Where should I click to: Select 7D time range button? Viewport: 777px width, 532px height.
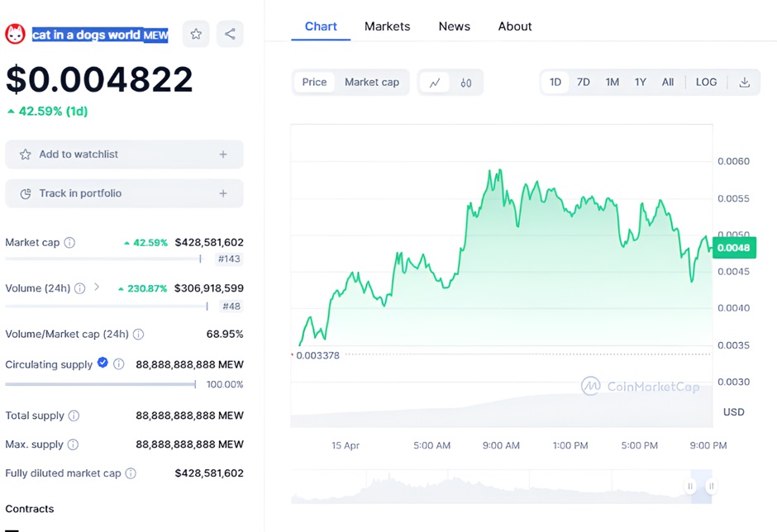click(x=584, y=83)
